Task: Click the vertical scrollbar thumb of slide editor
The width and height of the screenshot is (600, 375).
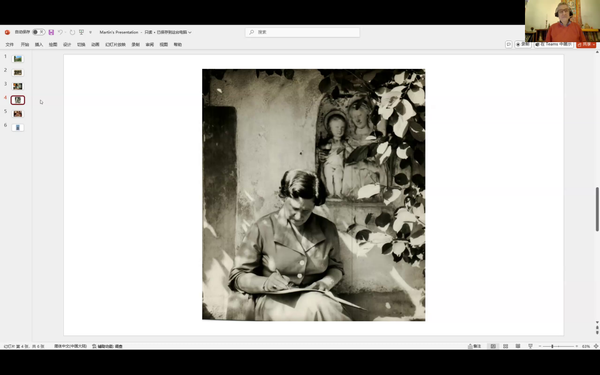Action: pos(597,209)
